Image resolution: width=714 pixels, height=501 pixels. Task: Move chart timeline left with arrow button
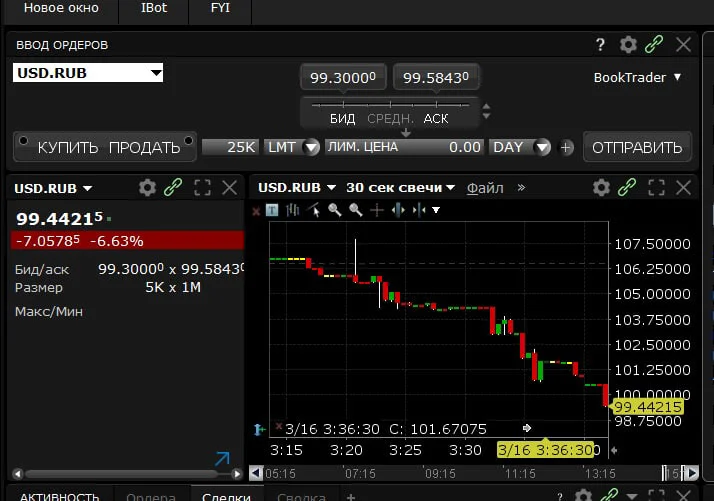coord(256,473)
